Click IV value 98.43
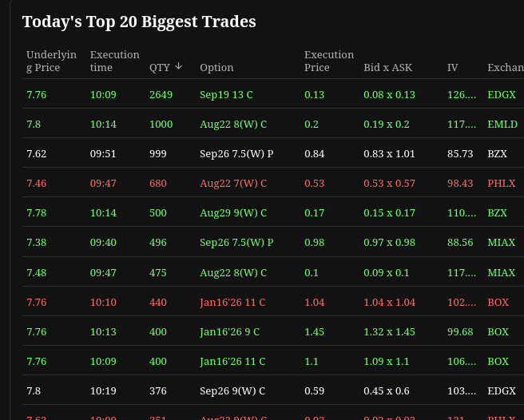Image resolution: width=524 pixels, height=420 pixels. (x=460, y=184)
